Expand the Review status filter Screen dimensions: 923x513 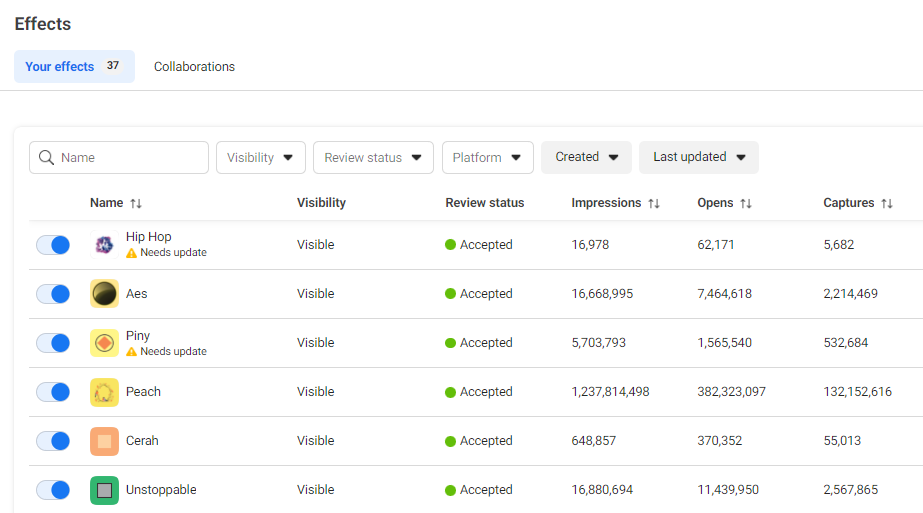tap(373, 158)
